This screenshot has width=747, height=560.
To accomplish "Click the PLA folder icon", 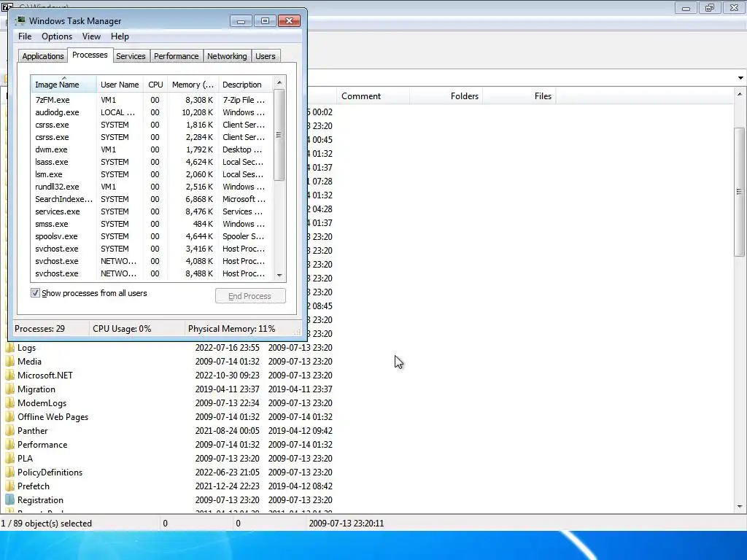I will 10,458.
